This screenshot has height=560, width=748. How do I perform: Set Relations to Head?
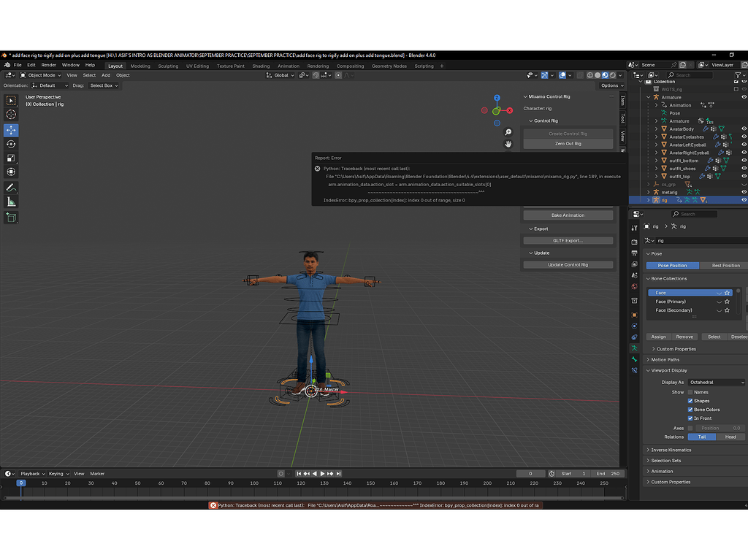[x=730, y=437]
